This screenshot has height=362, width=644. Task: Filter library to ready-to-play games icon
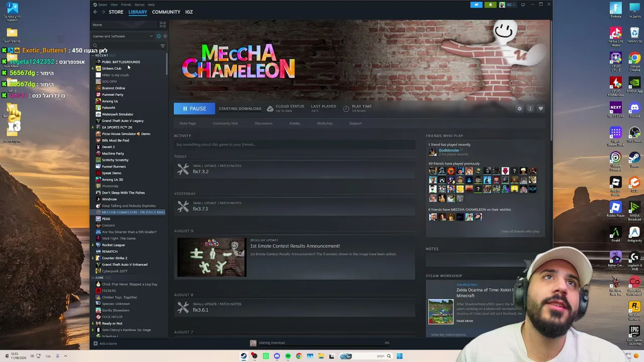point(165,36)
